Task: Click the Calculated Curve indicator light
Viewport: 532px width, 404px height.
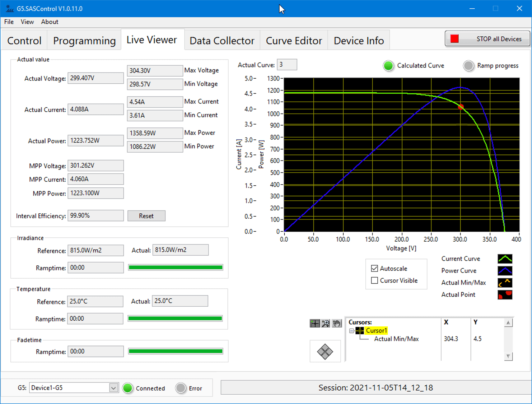Action: 388,66
